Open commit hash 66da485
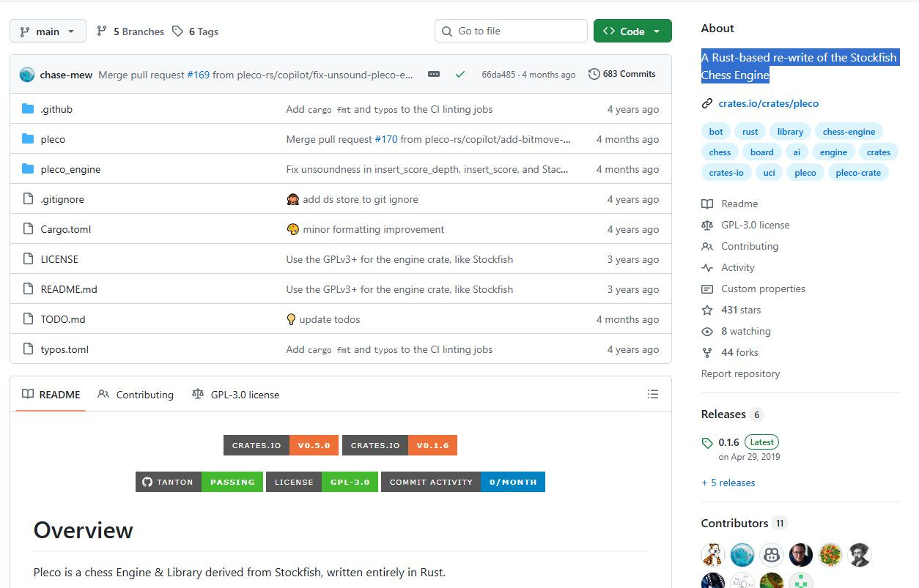The height and width of the screenshot is (588, 919). [x=498, y=75]
